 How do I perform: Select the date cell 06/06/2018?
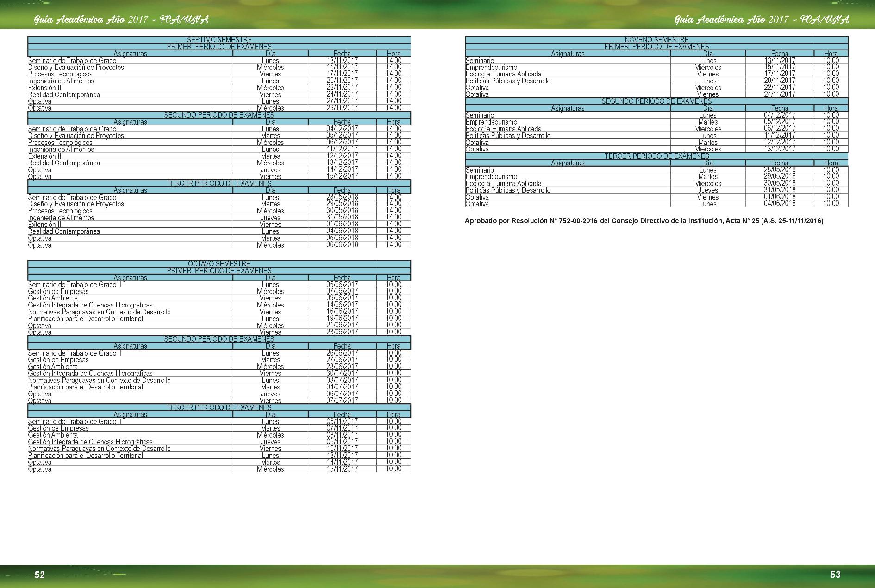342,245
